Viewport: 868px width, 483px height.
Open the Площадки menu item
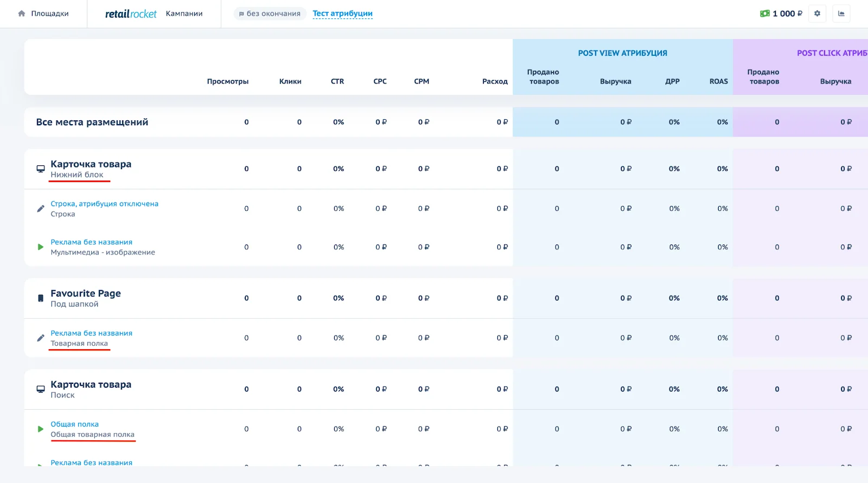click(x=49, y=14)
